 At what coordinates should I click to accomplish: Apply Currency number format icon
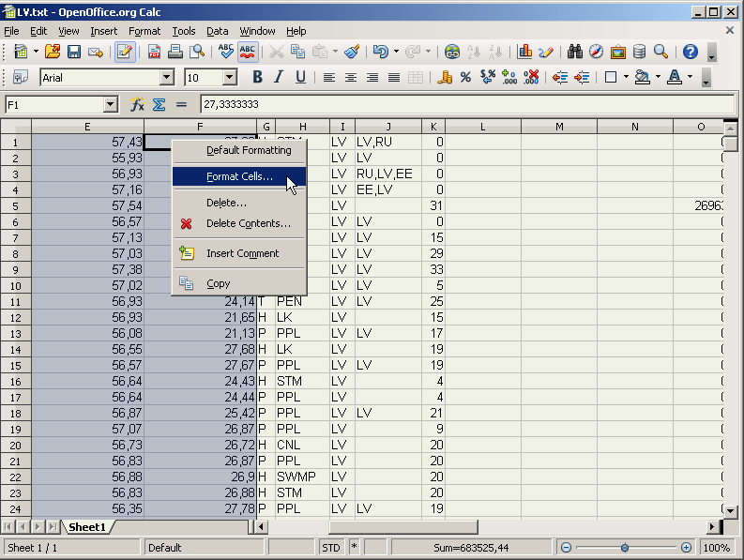pyautogui.click(x=444, y=77)
